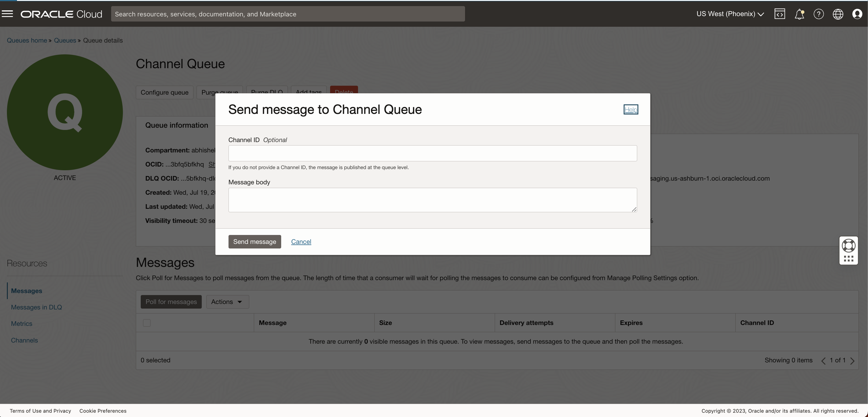Screen dimensions: 868x417
Task: Cancel the send message dialog
Action: tap(300, 242)
